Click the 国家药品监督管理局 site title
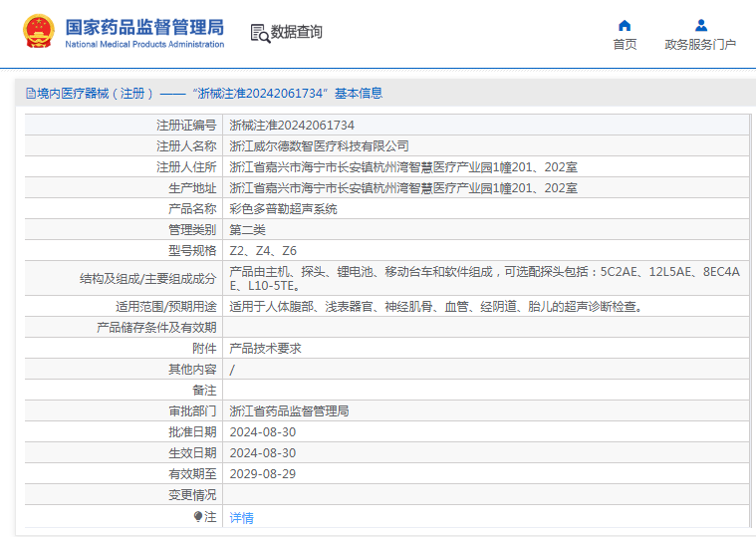This screenshot has height=537, width=756. pyautogui.click(x=144, y=27)
